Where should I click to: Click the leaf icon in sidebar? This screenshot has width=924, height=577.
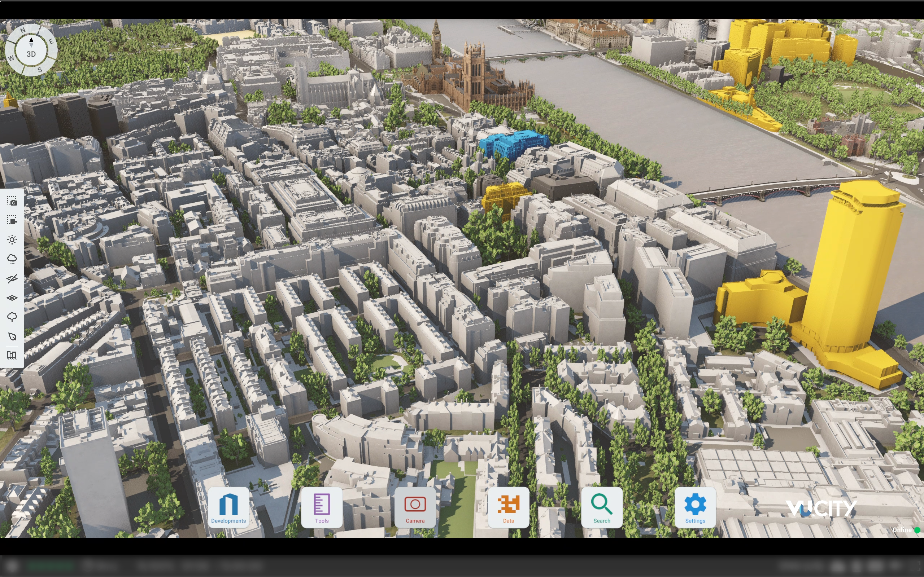12,336
